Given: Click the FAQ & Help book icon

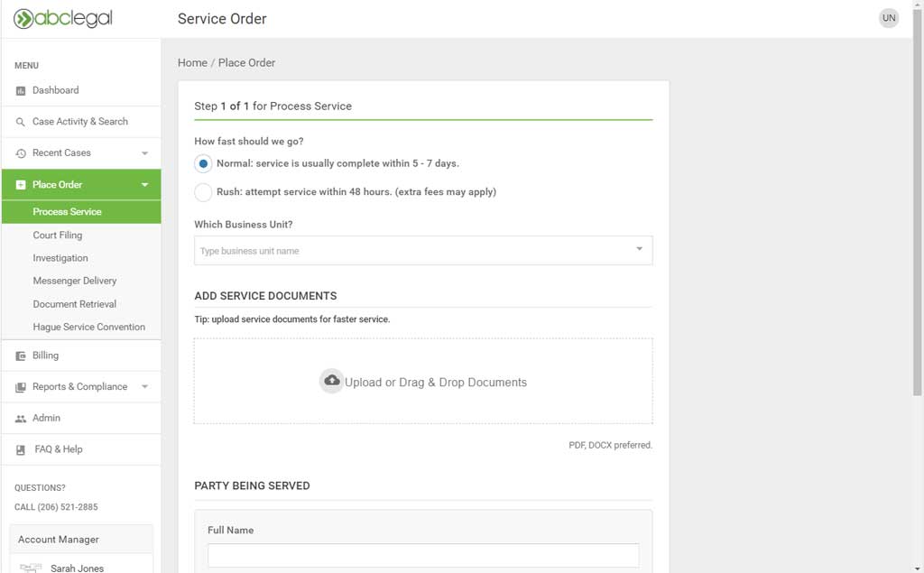Looking at the screenshot, I should (21, 449).
